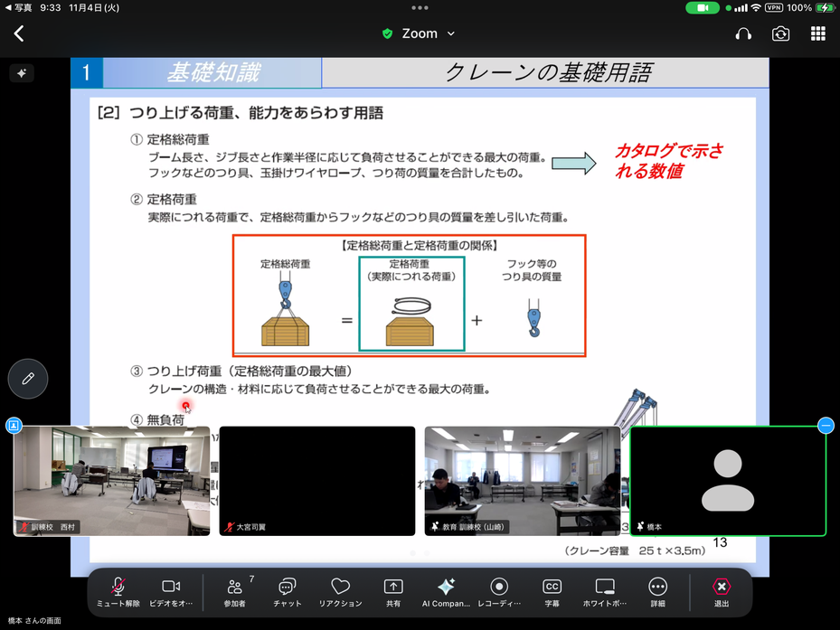
Task: Open the chat panel (チャット)
Action: tap(288, 592)
